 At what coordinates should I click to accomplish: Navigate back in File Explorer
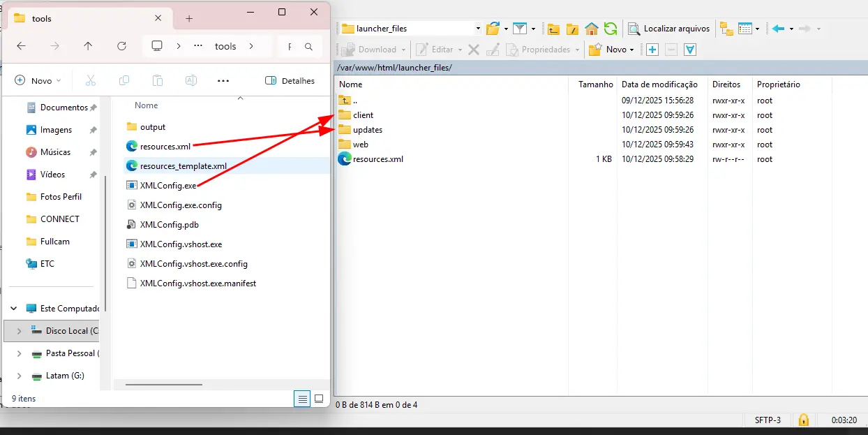pos(21,46)
